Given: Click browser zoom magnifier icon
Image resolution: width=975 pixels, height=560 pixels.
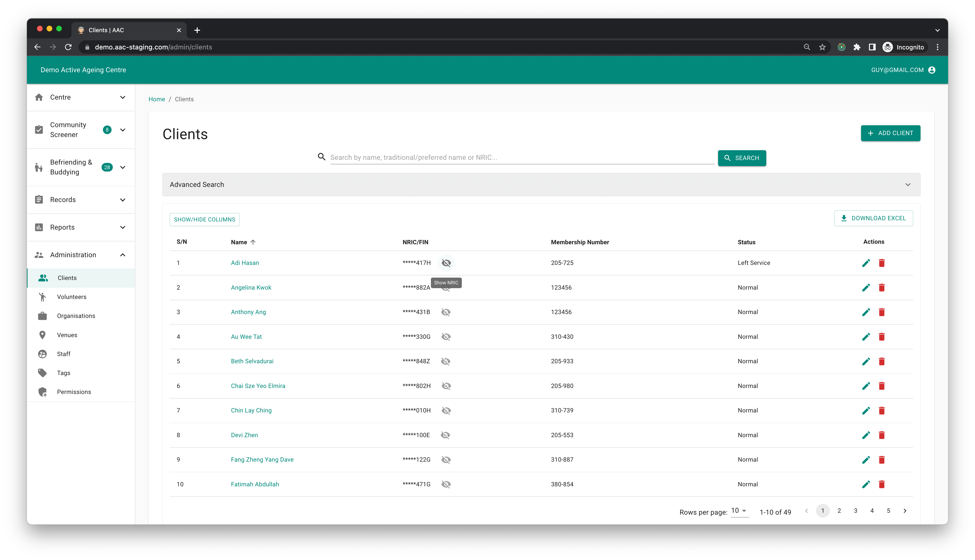Looking at the screenshot, I should click(807, 47).
